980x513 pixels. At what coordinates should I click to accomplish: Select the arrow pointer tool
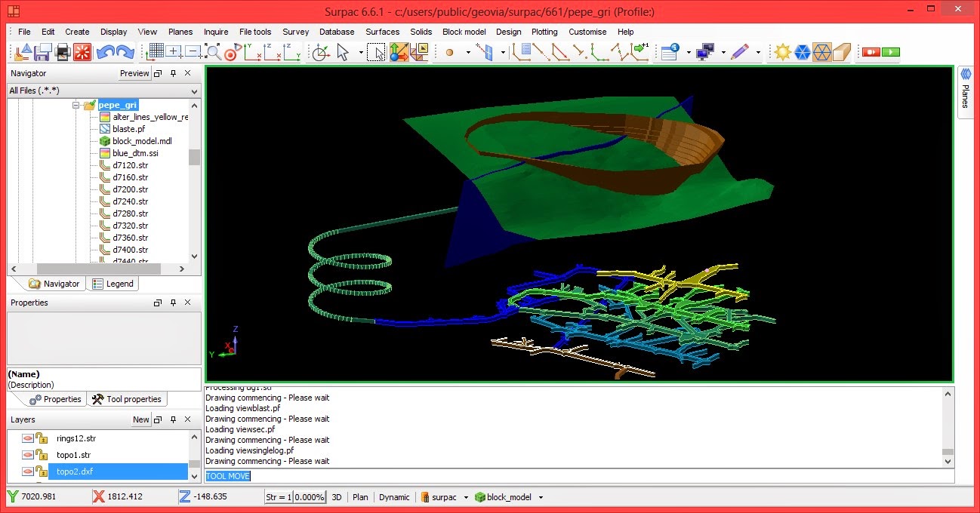point(343,52)
